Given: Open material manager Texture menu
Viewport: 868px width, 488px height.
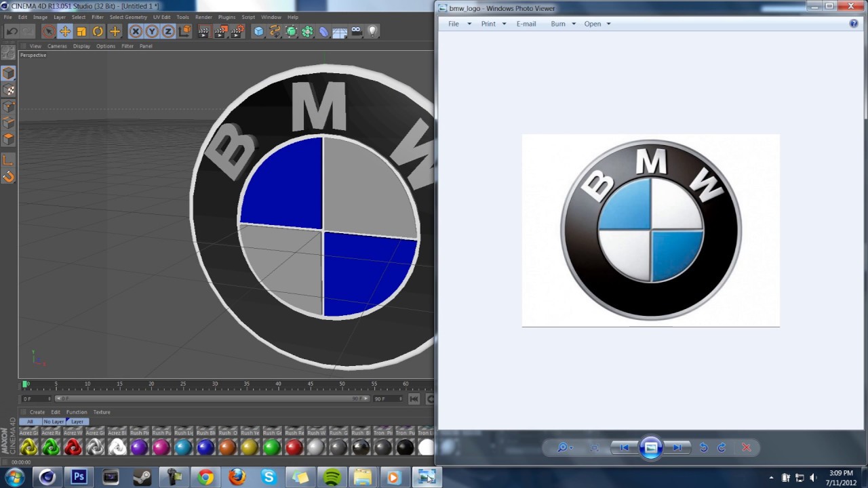Looking at the screenshot, I should coord(102,412).
